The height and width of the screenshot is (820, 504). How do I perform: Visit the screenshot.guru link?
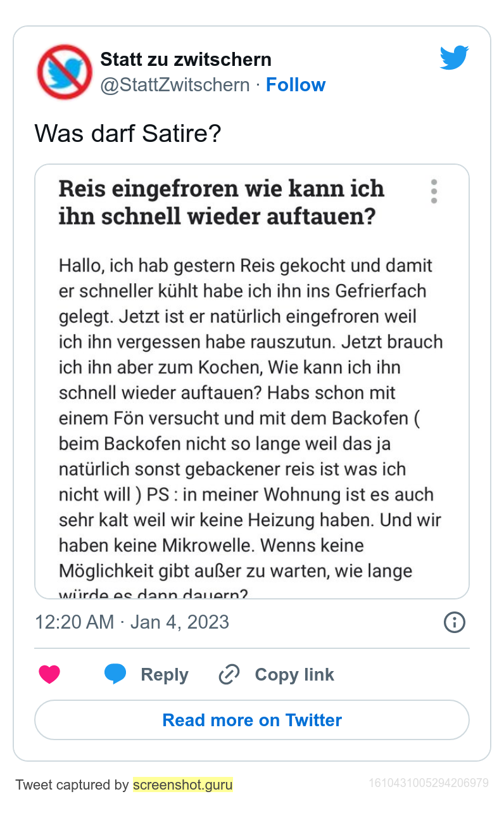click(x=183, y=785)
